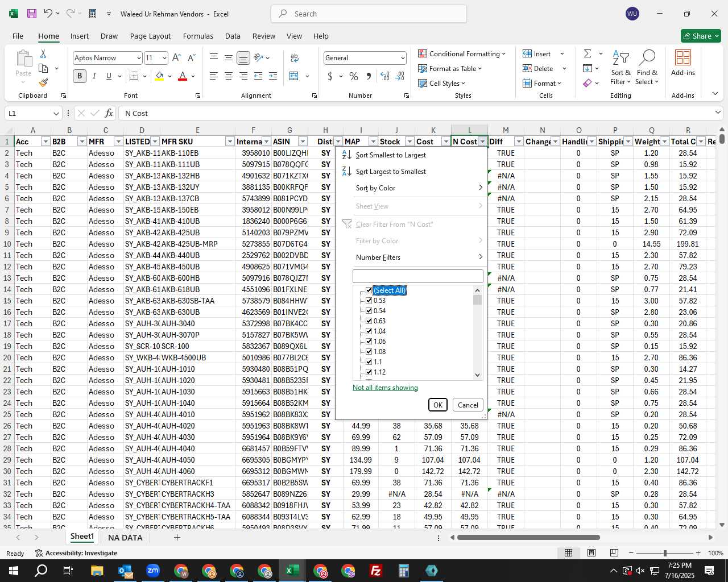Click the Percent Style icon
This screenshot has width=728, height=582.
(354, 76)
